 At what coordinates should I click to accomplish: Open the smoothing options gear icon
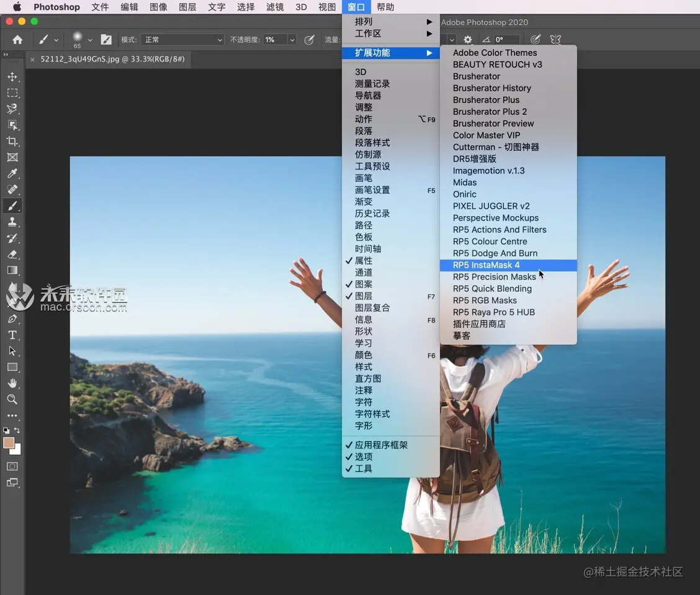click(x=467, y=40)
